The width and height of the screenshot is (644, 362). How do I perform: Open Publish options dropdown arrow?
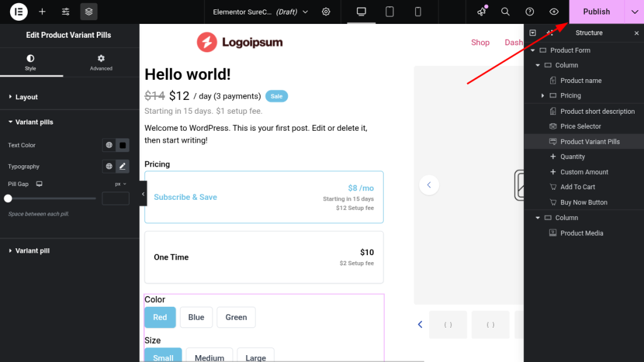coord(634,11)
